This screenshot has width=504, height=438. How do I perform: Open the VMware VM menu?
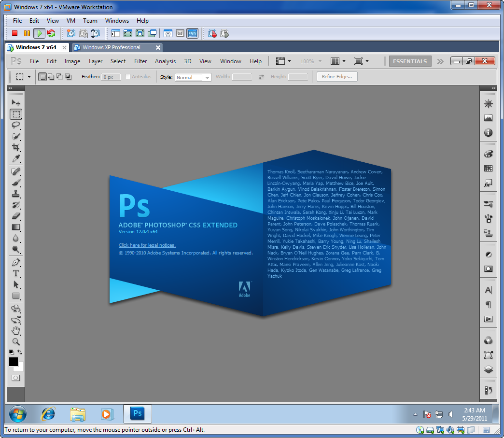point(70,21)
